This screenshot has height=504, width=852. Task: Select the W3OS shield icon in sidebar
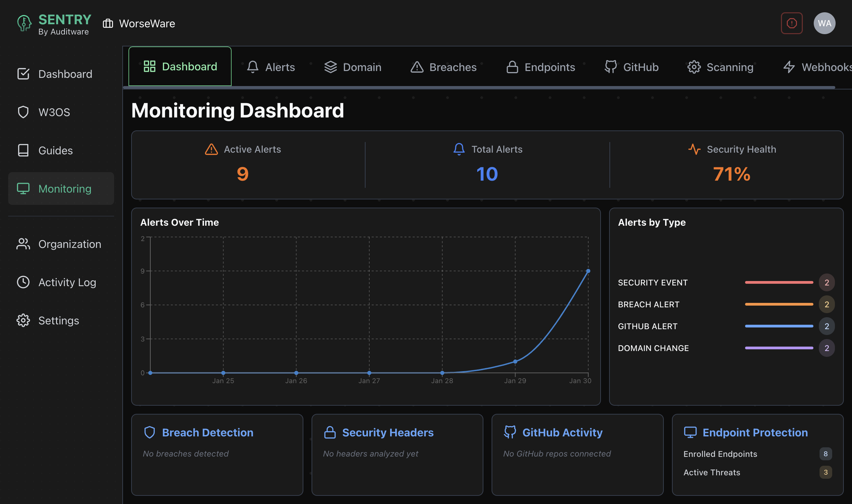coord(23,112)
